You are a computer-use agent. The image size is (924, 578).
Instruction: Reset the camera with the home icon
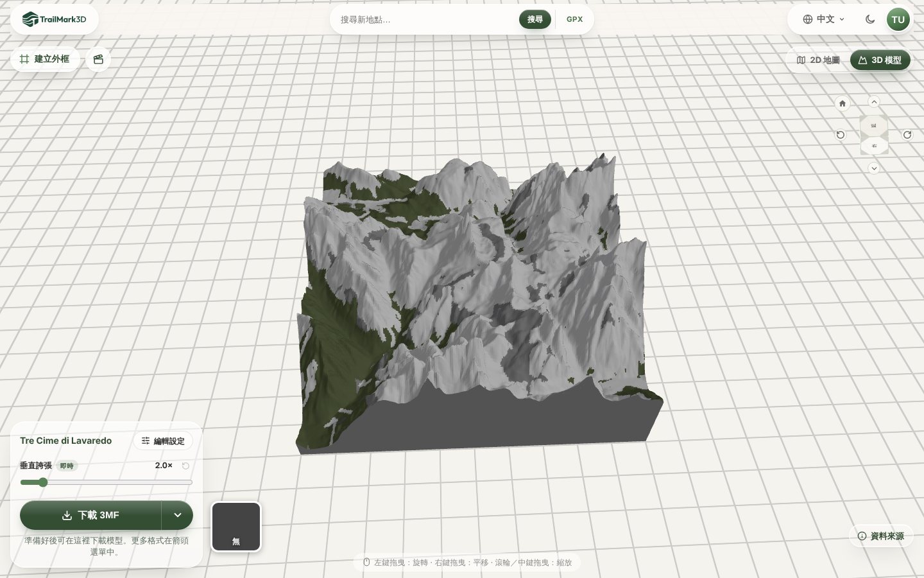tap(843, 103)
